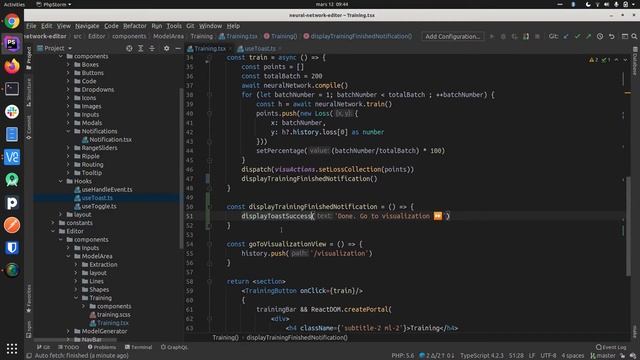
Task: Open the GraphQL tool window
Action: point(174,347)
